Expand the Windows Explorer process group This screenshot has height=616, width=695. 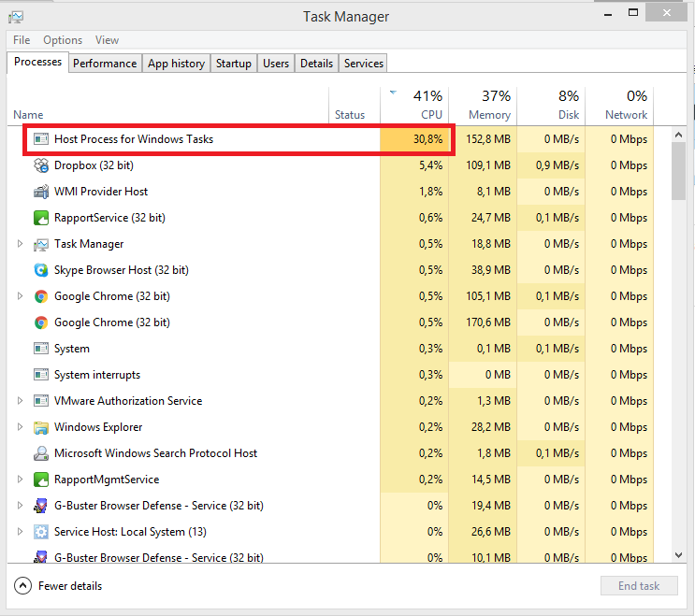point(20,426)
